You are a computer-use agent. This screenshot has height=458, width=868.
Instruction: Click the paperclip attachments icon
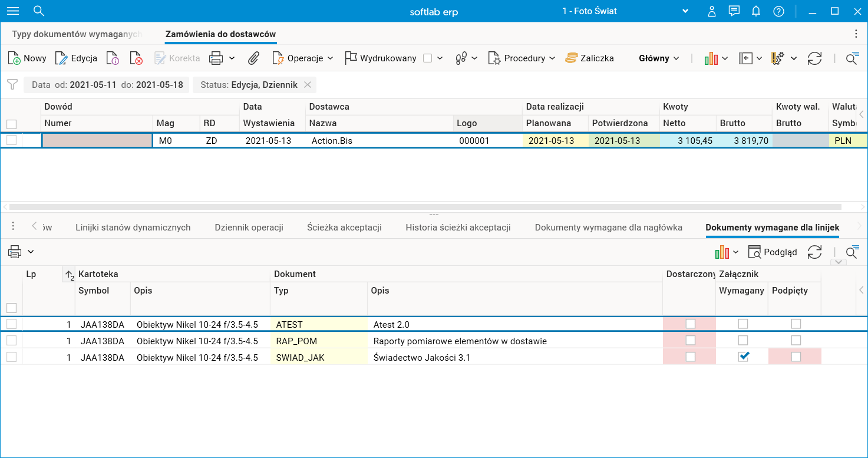click(253, 58)
